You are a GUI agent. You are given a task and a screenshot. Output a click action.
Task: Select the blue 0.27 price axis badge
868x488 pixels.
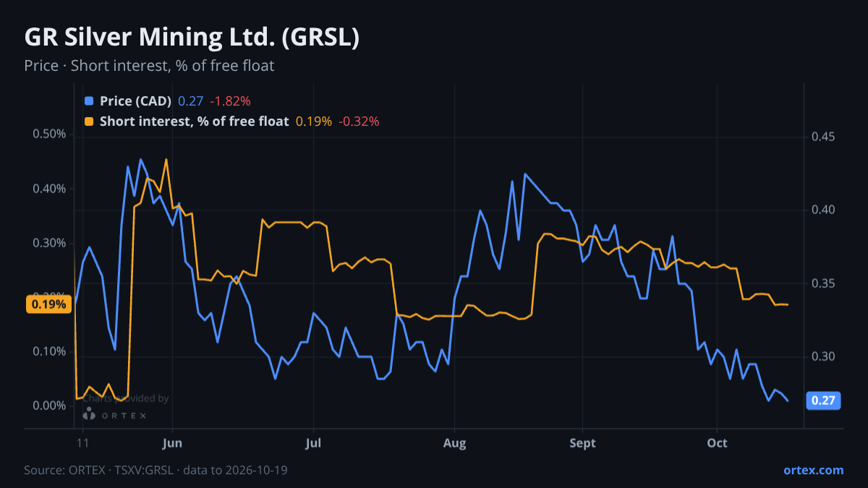tap(823, 400)
